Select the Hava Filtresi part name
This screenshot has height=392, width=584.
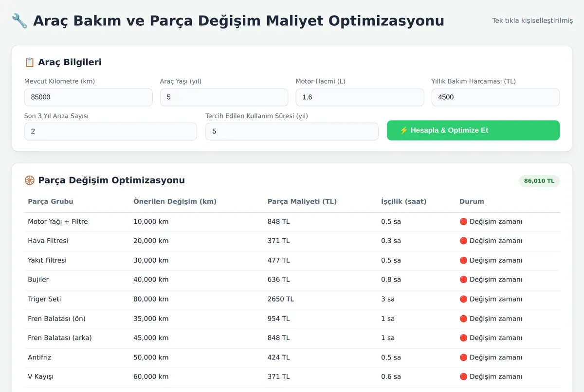48,241
